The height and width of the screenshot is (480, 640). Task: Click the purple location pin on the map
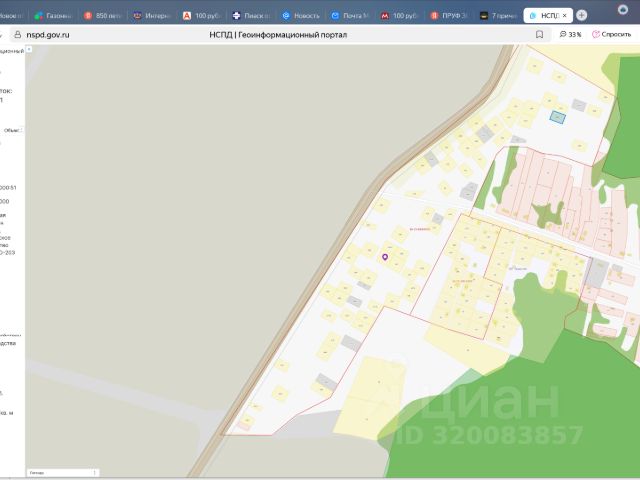384,257
